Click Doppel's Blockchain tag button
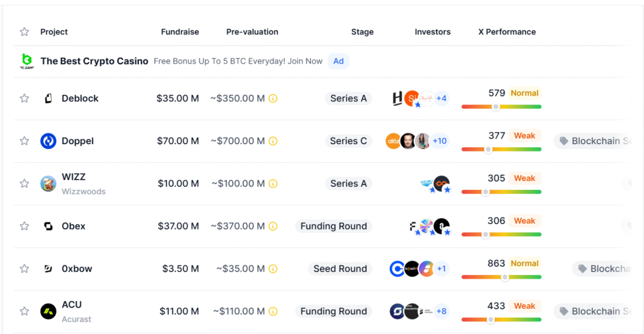 tap(594, 141)
